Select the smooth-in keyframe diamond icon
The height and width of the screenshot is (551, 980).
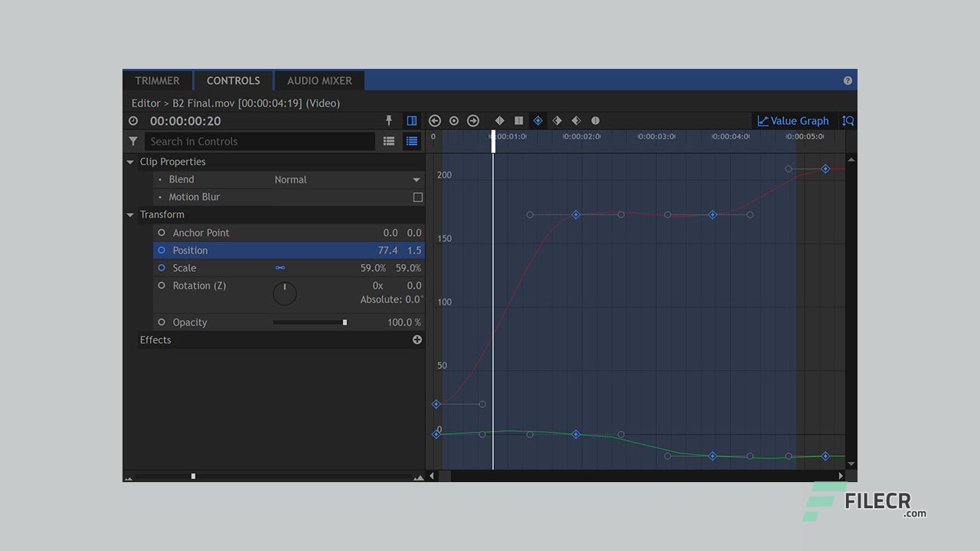(557, 121)
